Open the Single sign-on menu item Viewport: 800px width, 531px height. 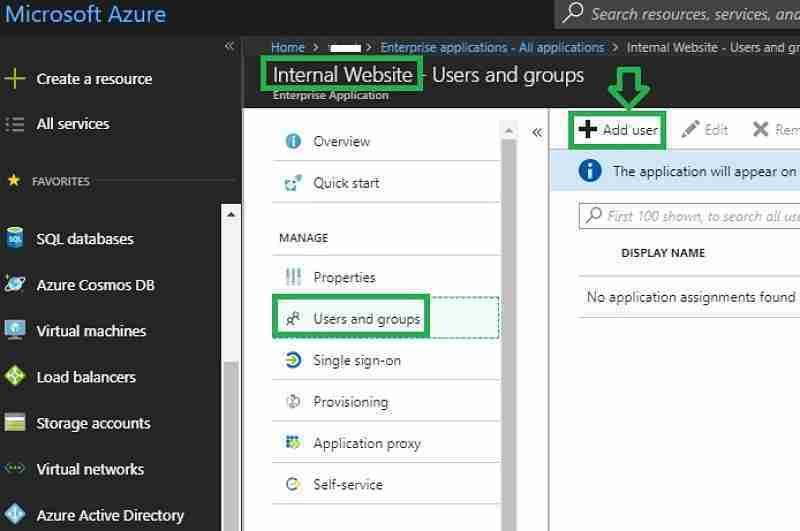pyautogui.click(x=386, y=360)
